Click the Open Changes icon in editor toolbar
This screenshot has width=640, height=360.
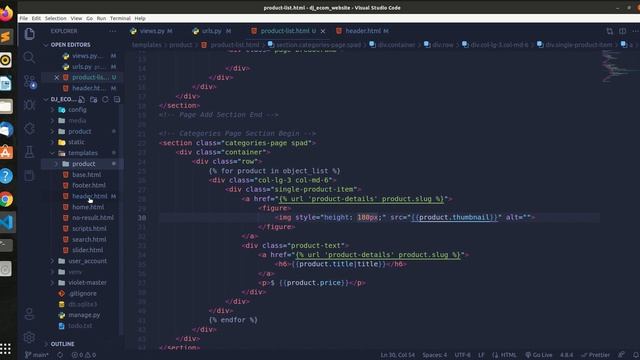pyautogui.click(x=609, y=31)
